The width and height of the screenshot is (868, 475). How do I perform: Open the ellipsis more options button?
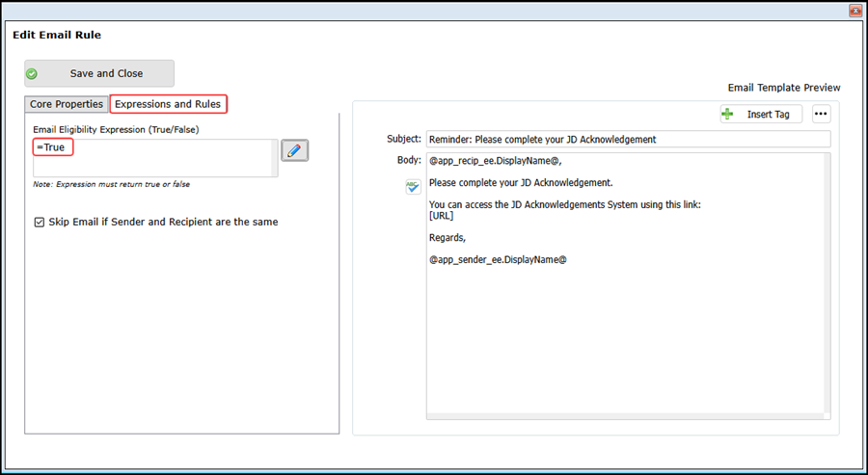coord(821,114)
